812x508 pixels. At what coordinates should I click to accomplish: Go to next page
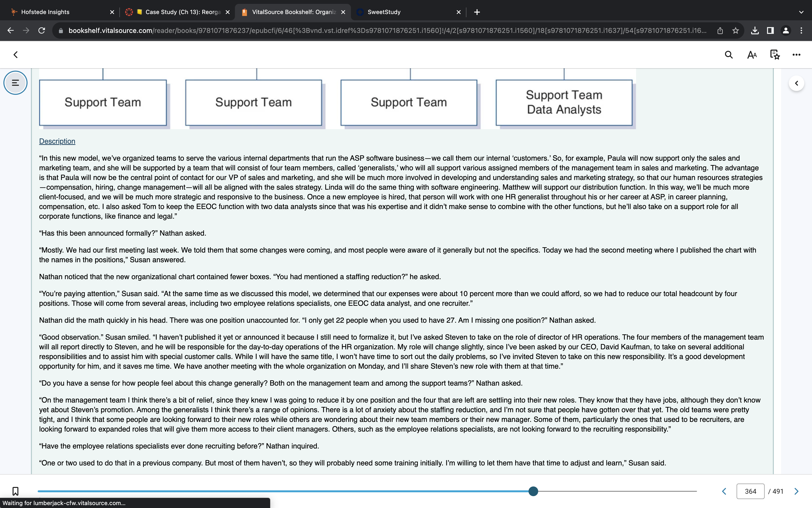click(796, 491)
